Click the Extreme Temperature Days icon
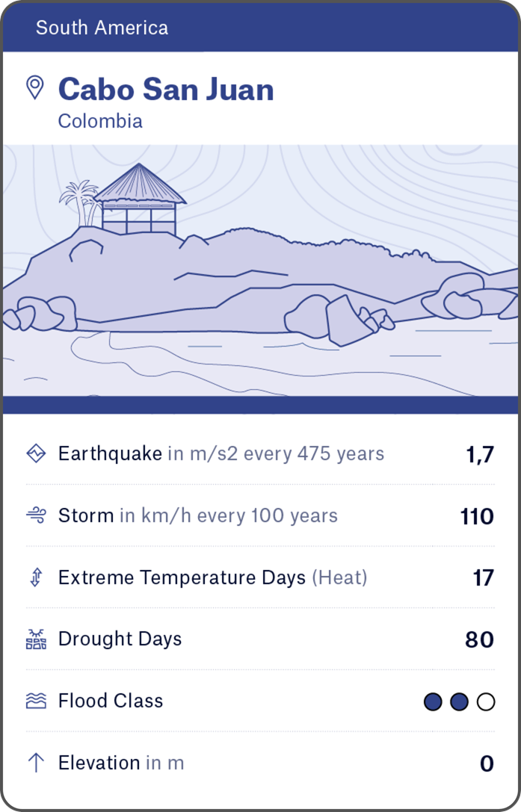 tap(36, 577)
